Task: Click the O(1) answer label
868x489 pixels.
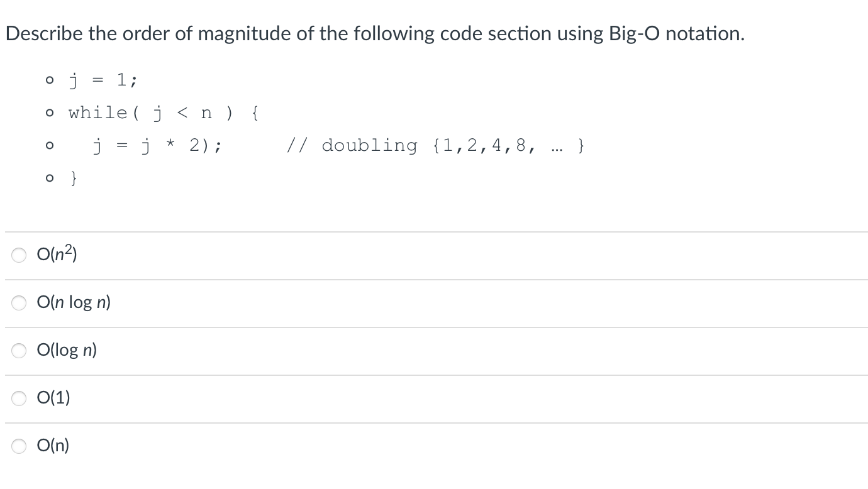Action: [53, 397]
